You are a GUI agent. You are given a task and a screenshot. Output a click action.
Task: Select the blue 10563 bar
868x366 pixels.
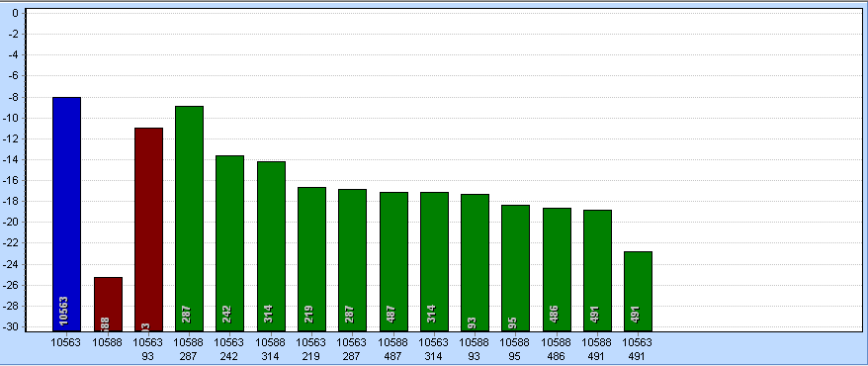tap(66, 215)
